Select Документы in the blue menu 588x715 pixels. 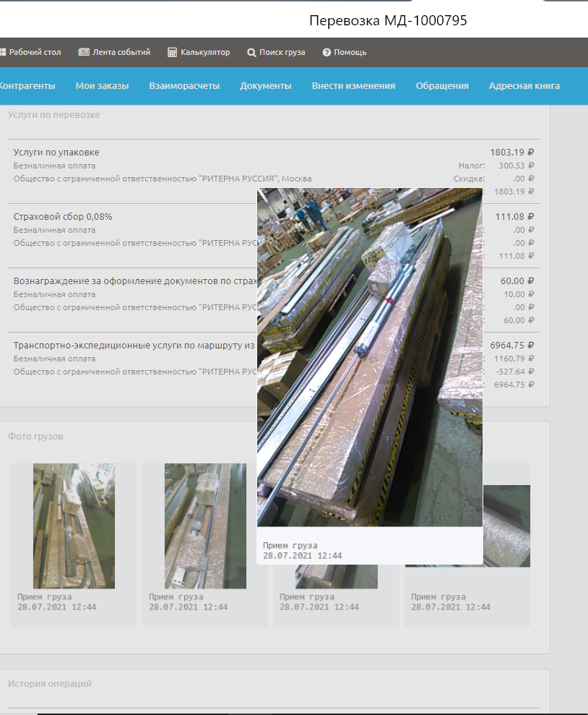point(266,85)
